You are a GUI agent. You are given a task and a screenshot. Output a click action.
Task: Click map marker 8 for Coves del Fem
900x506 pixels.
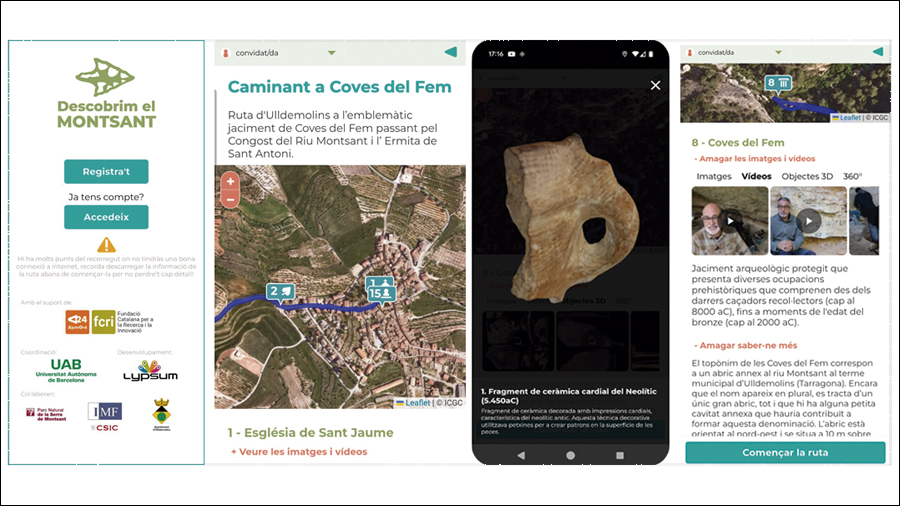[x=778, y=84]
